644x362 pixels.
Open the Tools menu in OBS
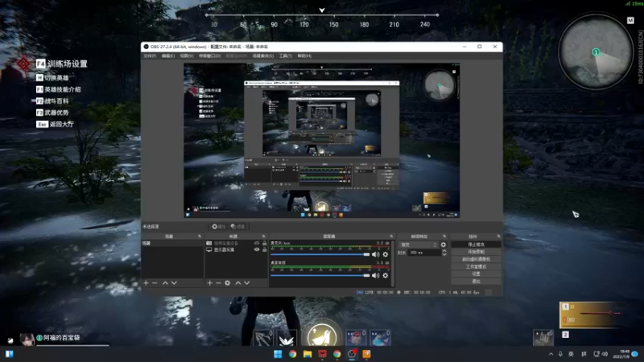[x=286, y=56]
